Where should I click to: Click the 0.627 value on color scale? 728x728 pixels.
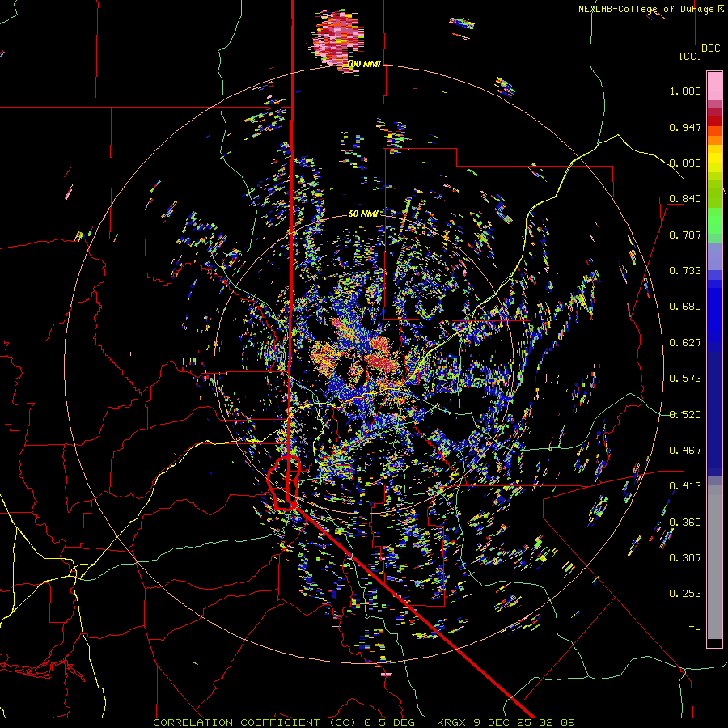coord(685,343)
